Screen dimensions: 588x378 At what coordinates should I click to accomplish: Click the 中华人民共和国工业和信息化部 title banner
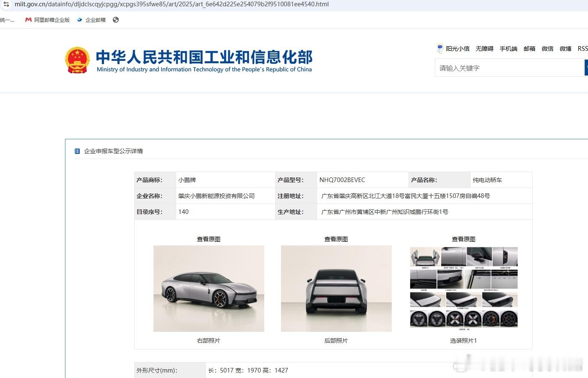click(x=204, y=57)
